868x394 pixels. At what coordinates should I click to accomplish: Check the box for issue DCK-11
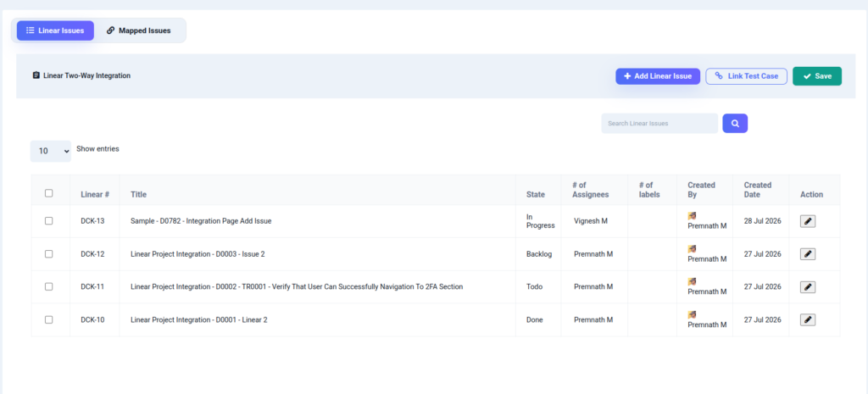point(48,286)
